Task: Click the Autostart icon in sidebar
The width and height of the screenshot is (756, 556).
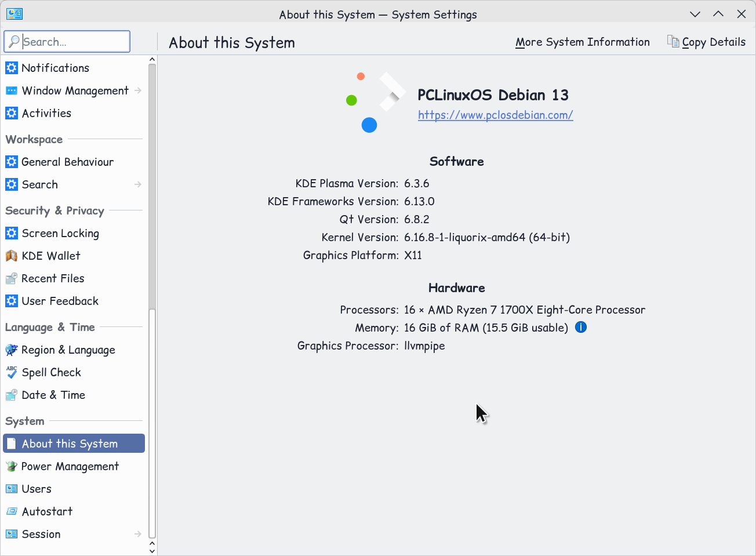Action: pos(12,511)
